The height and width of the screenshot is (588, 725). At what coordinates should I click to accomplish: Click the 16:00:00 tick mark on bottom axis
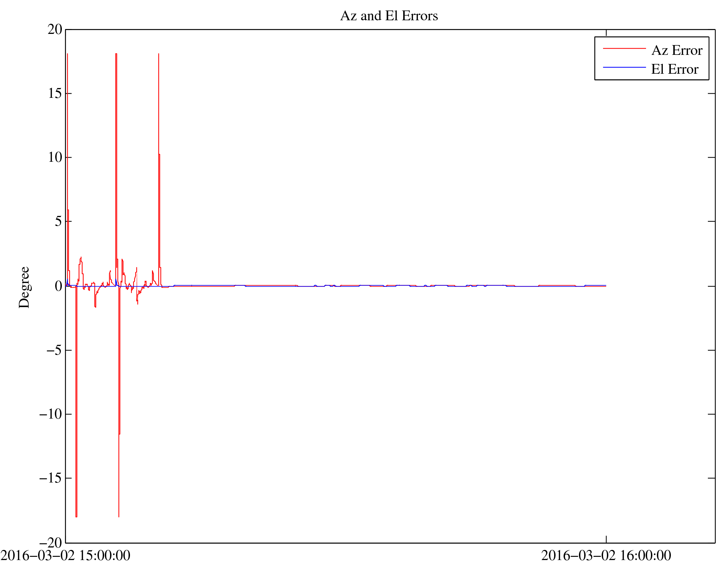[606, 539]
